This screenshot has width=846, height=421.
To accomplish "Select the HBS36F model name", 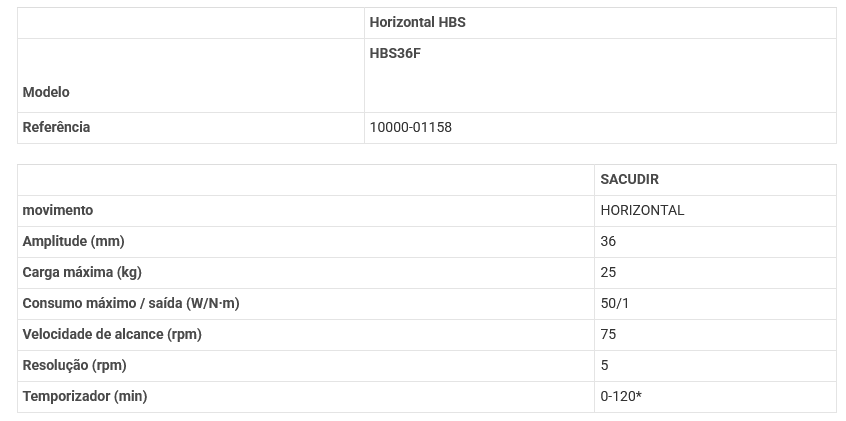I will click(395, 53).
